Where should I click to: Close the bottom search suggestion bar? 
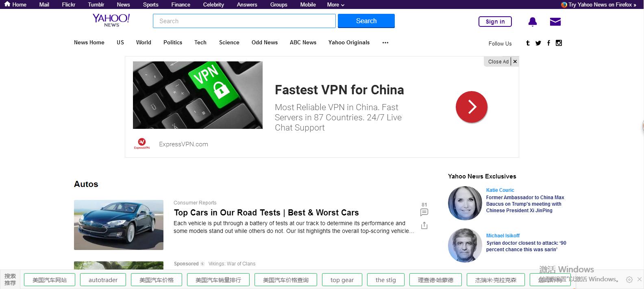639,280
